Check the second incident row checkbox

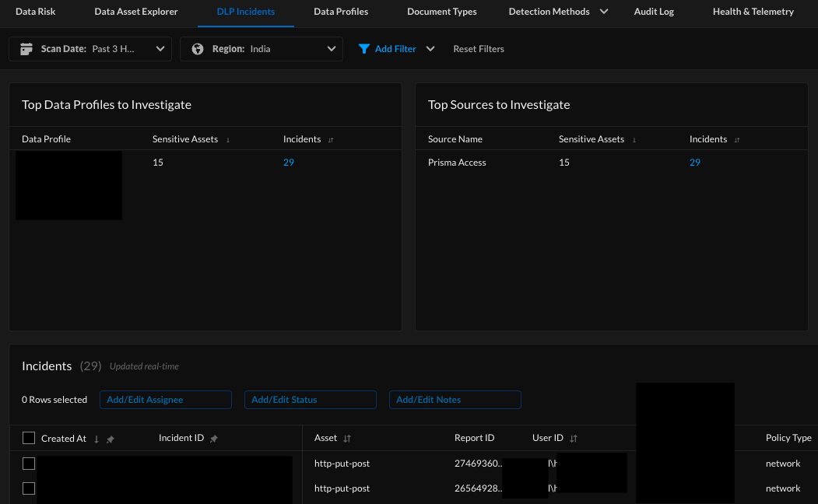29,488
